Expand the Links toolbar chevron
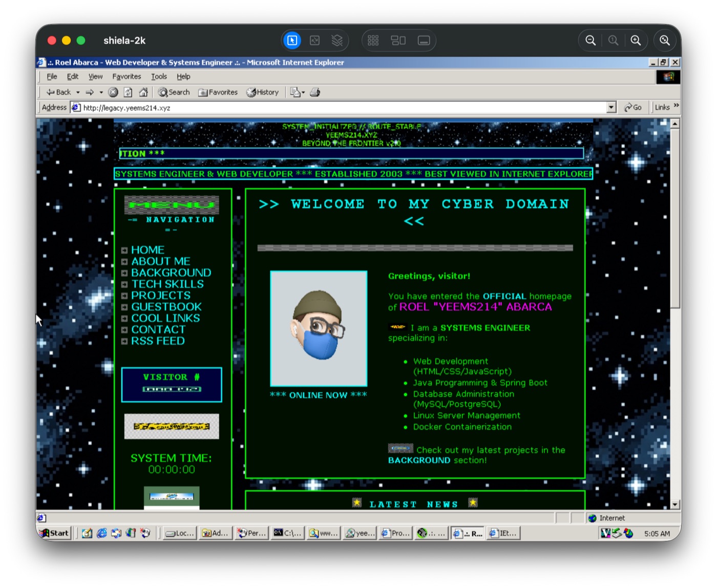 (677, 106)
